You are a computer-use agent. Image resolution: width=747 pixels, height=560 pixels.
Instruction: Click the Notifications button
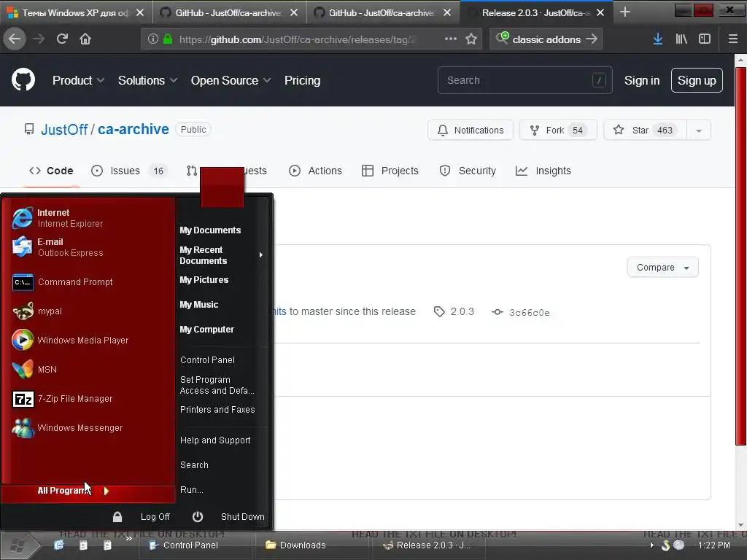point(471,131)
